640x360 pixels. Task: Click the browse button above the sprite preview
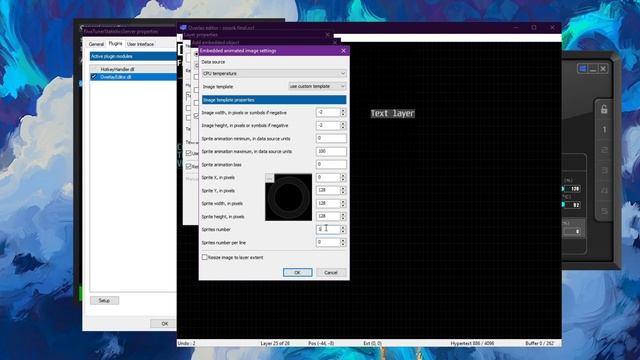(x=269, y=178)
